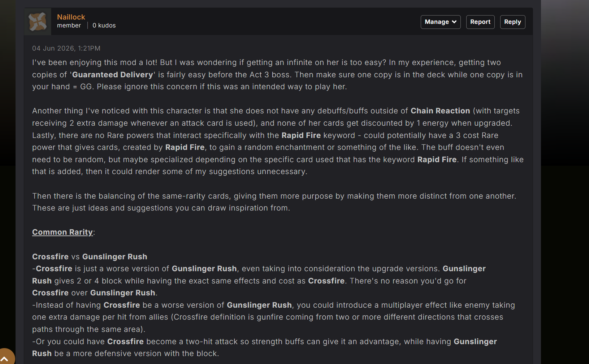The width and height of the screenshot is (589, 364).
Task: Select the member role label
Action: 69,26
